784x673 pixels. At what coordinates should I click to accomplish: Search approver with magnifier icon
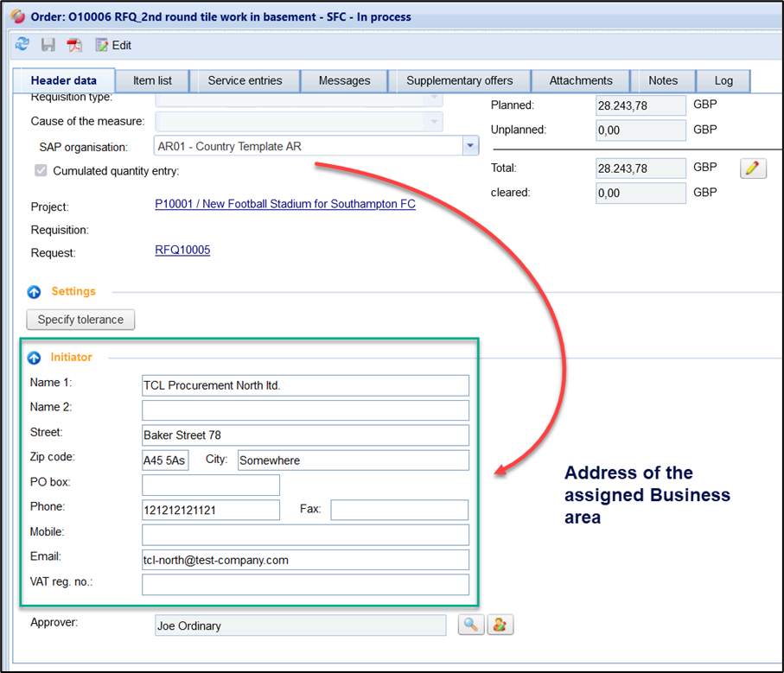471,625
